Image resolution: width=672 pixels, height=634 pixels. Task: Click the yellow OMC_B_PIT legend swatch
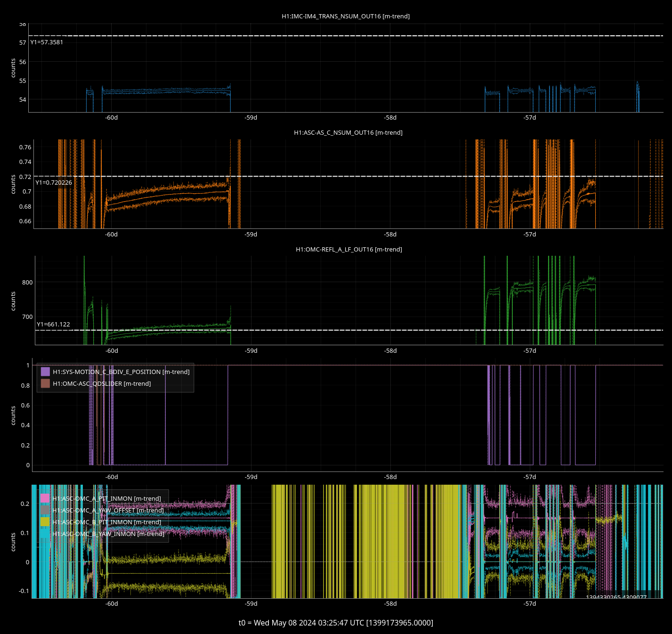45,522
